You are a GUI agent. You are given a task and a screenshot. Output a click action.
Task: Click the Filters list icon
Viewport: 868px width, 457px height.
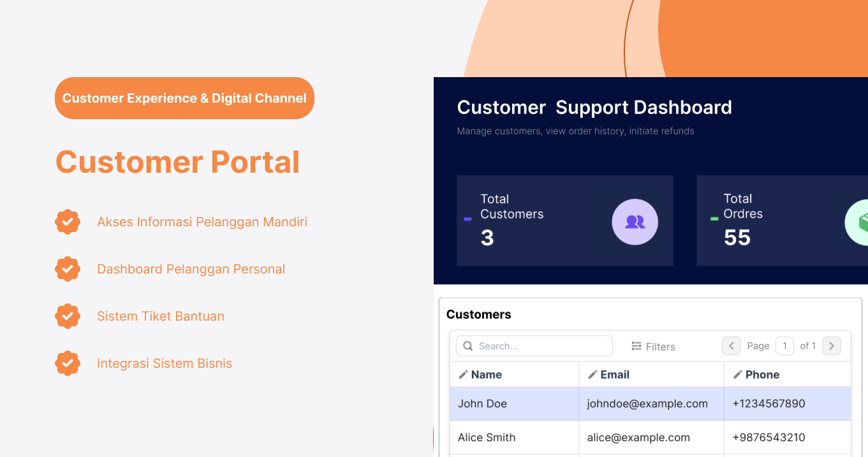coord(635,346)
